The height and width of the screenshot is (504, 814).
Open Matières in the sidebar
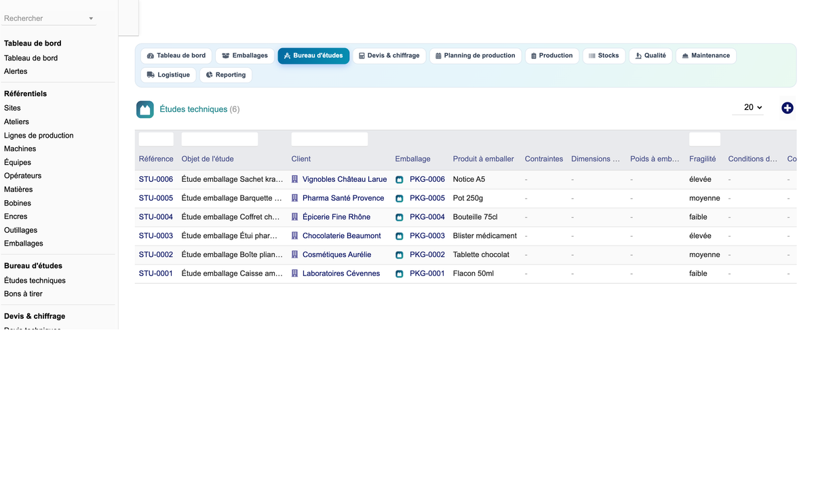(18, 189)
